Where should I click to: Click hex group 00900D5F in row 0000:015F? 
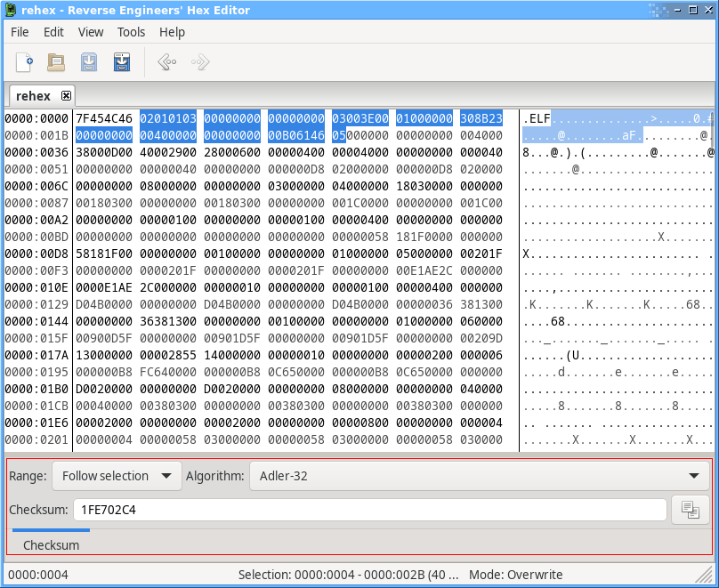pos(104,338)
